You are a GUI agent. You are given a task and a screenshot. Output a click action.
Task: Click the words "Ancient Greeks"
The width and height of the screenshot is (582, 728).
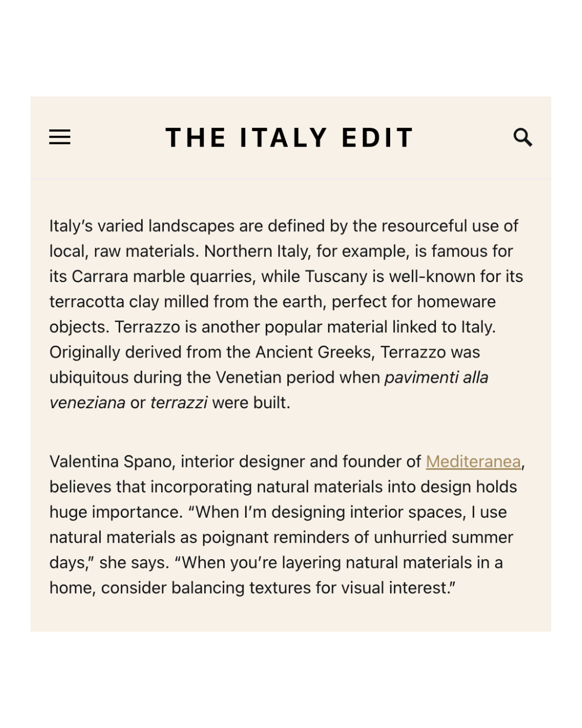[x=314, y=352]
